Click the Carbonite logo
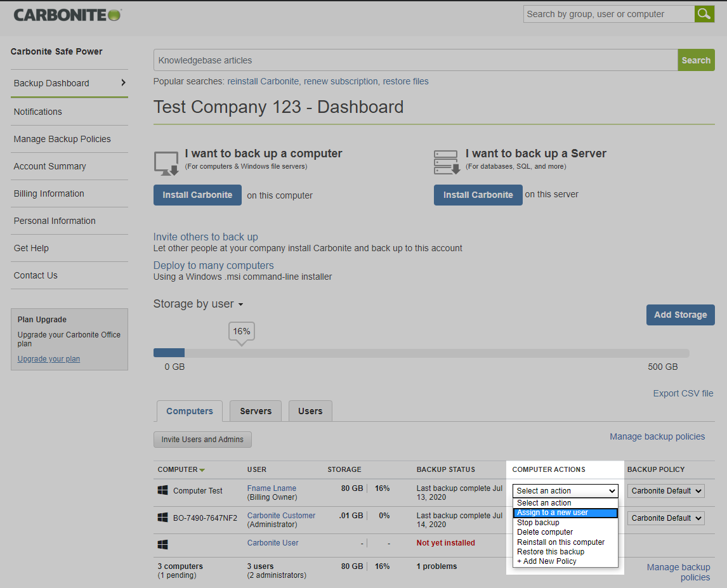727x588 pixels. tap(67, 15)
